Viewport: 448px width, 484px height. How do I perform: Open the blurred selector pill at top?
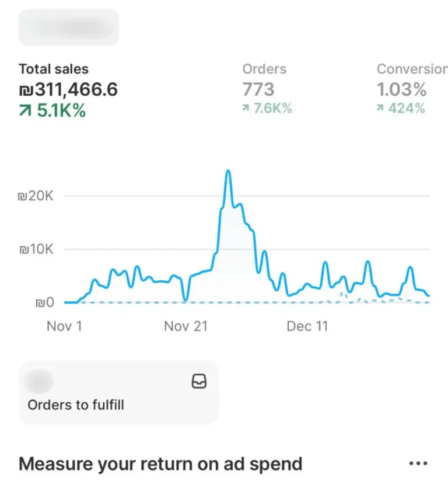click(x=69, y=27)
